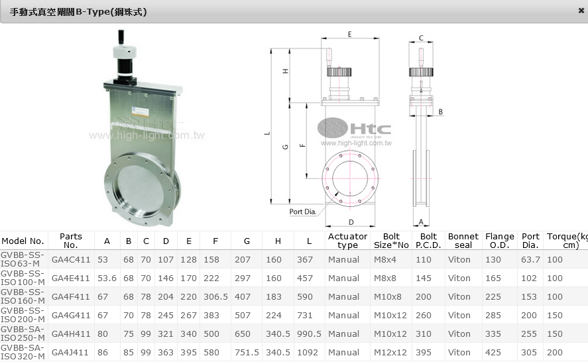Select model GVBB-SA-ISO250-M row
The height and width of the screenshot is (364, 588).
pos(23,334)
